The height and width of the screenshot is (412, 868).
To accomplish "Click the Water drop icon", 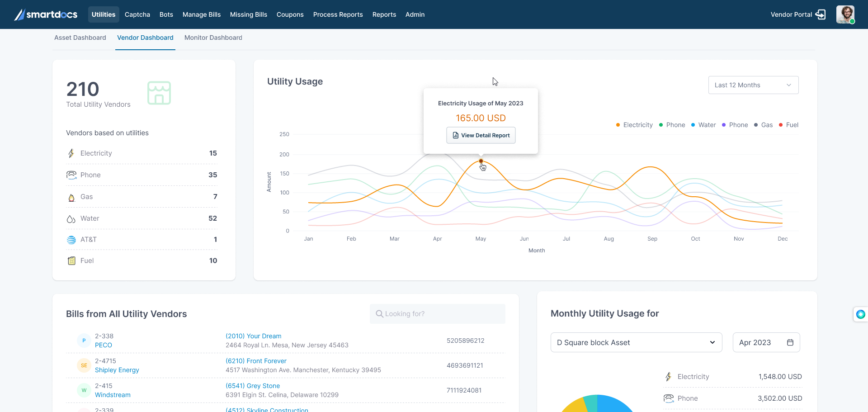I will (71, 219).
